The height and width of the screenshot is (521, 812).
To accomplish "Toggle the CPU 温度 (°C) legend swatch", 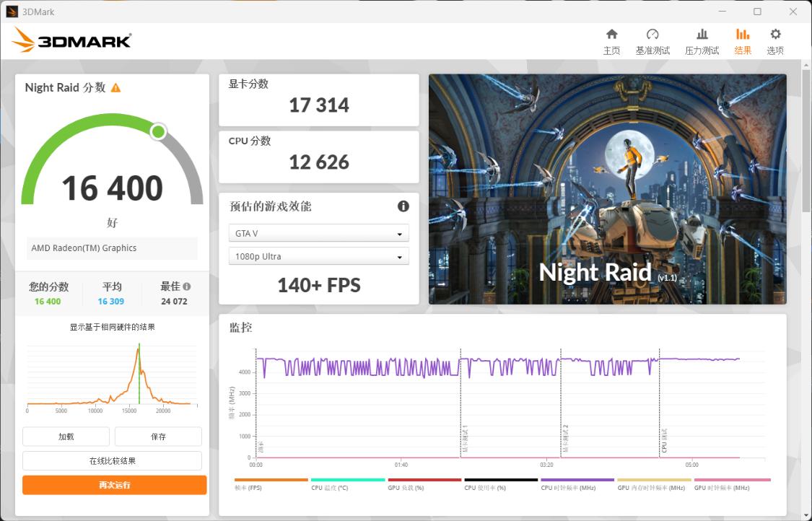I will point(348,480).
